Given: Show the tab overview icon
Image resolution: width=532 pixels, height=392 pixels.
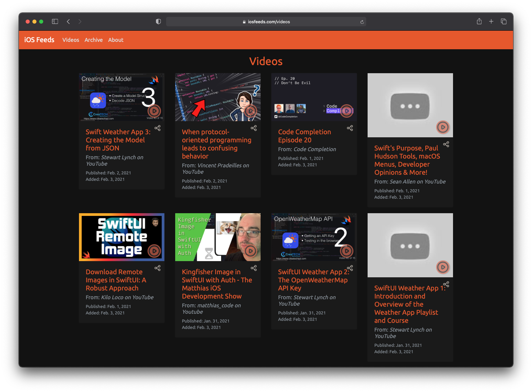Looking at the screenshot, I should click(504, 22).
